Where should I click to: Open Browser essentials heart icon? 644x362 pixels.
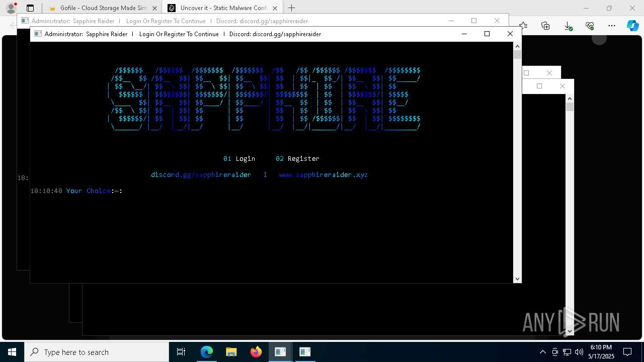coord(590,26)
